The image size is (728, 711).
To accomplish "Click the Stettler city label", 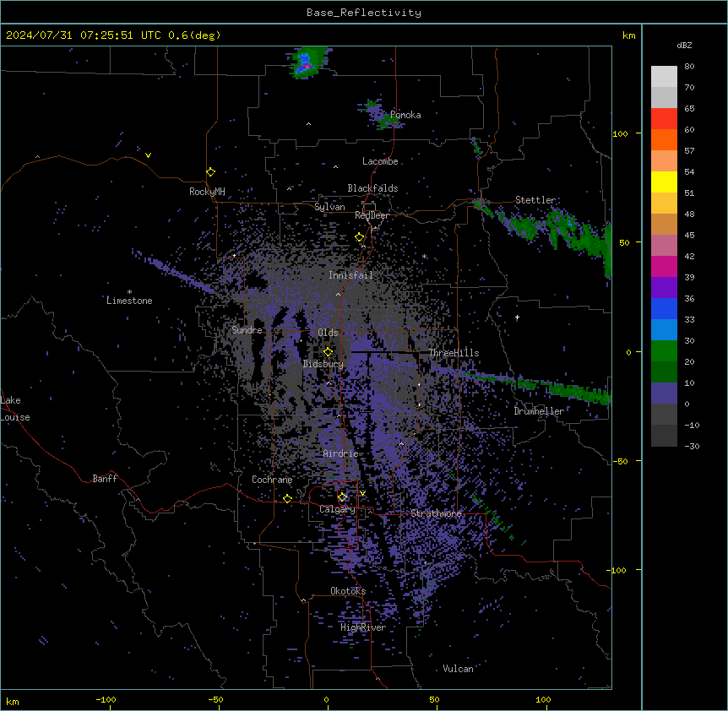I will (x=535, y=200).
